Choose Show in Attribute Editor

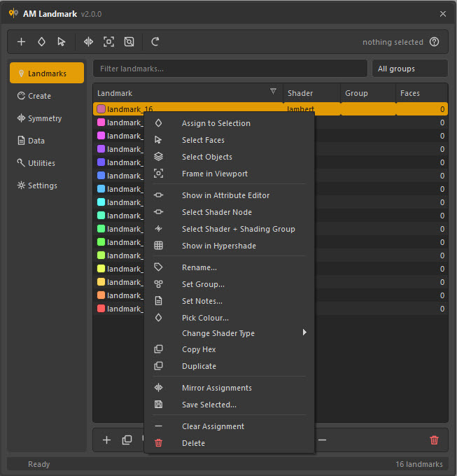coord(230,195)
